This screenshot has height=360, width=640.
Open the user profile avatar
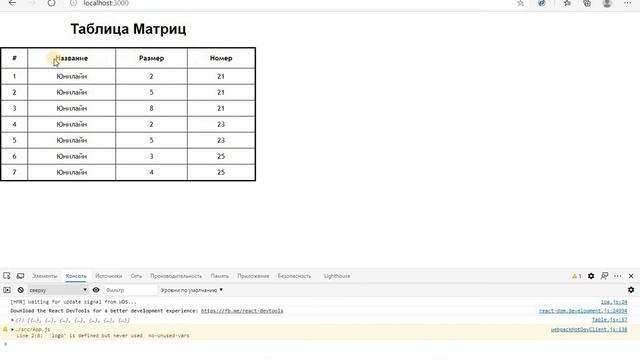tap(607, 3)
